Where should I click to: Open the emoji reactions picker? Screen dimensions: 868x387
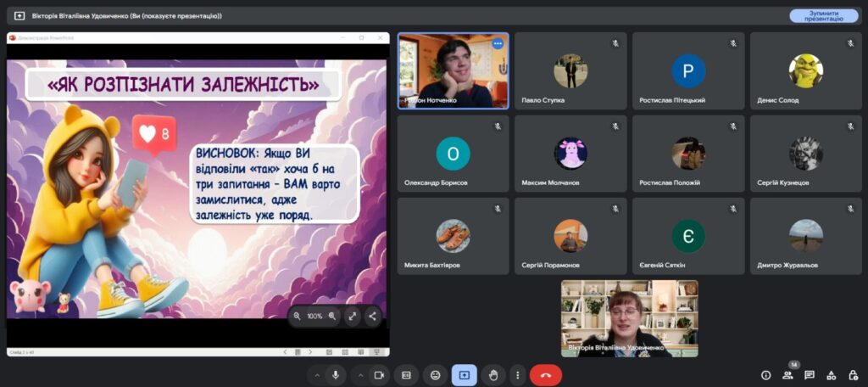tap(436, 375)
